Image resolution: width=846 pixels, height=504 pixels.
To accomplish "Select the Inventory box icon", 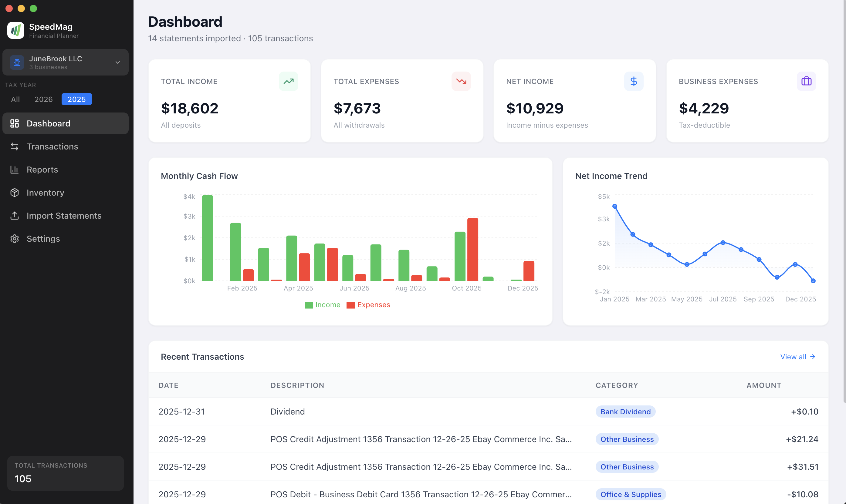I will [15, 193].
